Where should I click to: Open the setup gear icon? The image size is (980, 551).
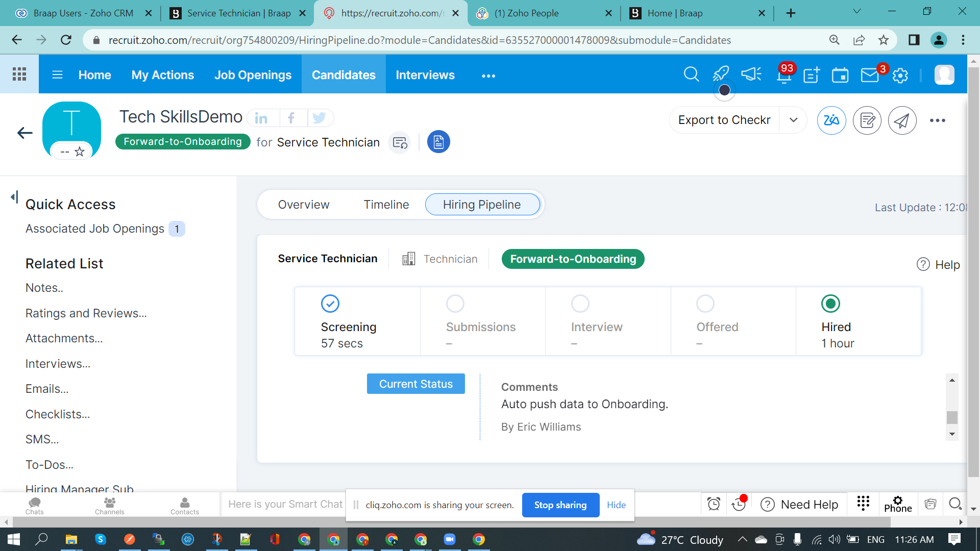tap(900, 76)
